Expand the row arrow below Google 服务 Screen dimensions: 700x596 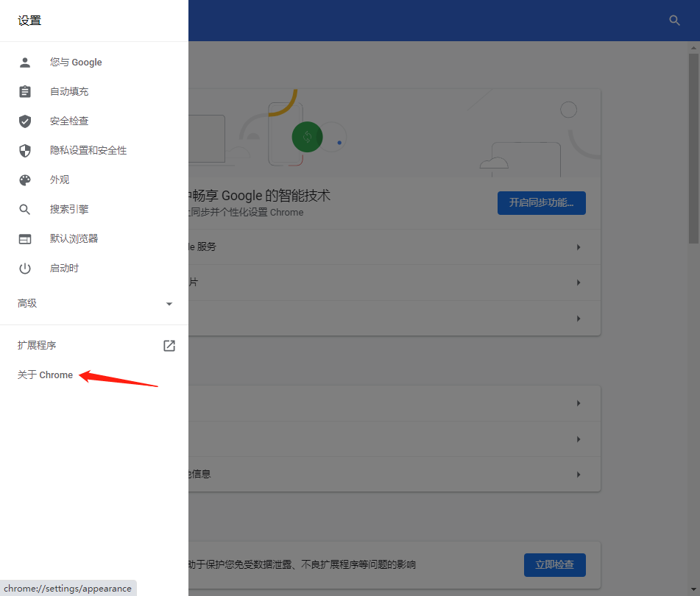coord(579,283)
